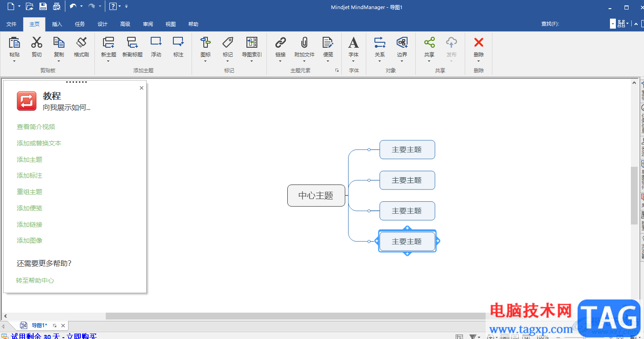The image size is (644, 339).
Task: Switch to the 高级 ribbon tab
Action: coord(125,24)
